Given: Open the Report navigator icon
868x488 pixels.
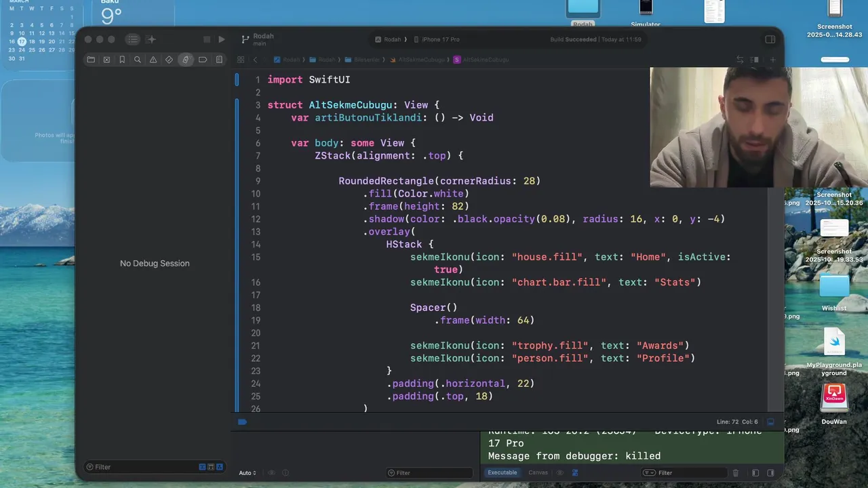Looking at the screenshot, I should [x=219, y=60].
